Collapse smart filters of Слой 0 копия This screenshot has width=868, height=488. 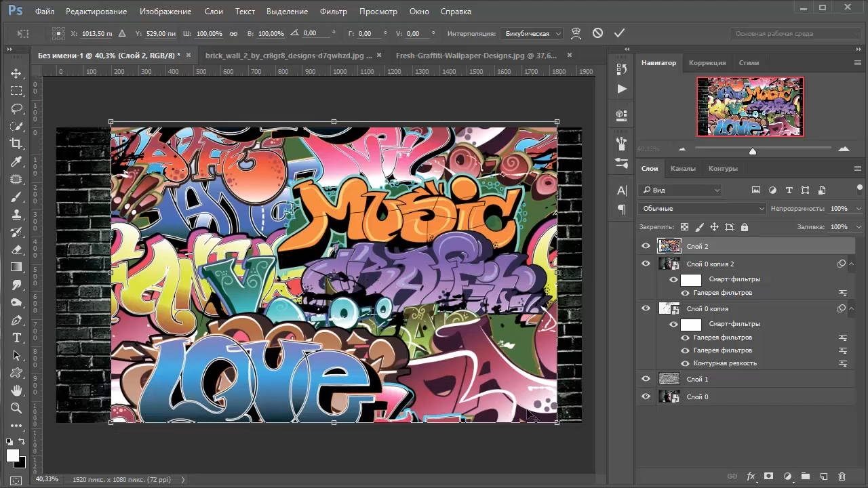pos(851,308)
